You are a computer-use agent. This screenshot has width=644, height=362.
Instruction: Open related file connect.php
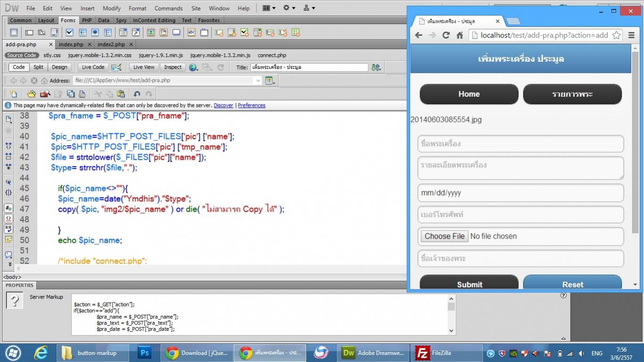[x=272, y=55]
